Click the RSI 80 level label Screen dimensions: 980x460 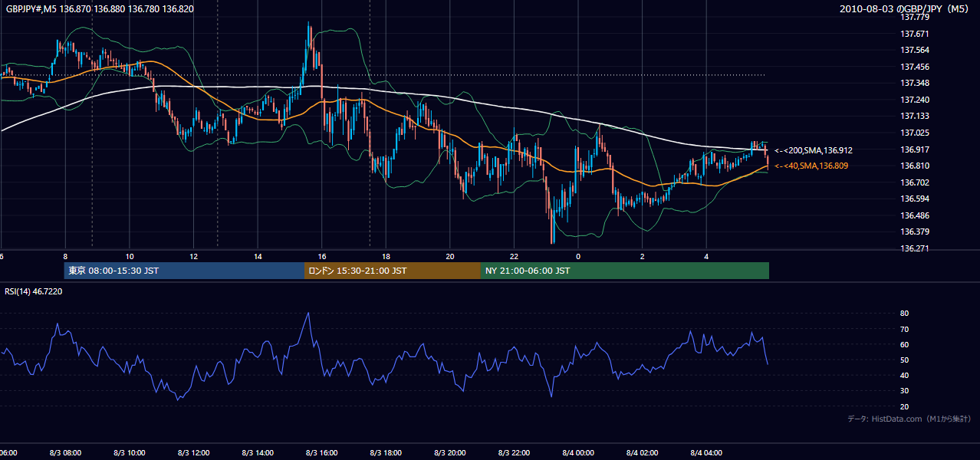tap(904, 314)
